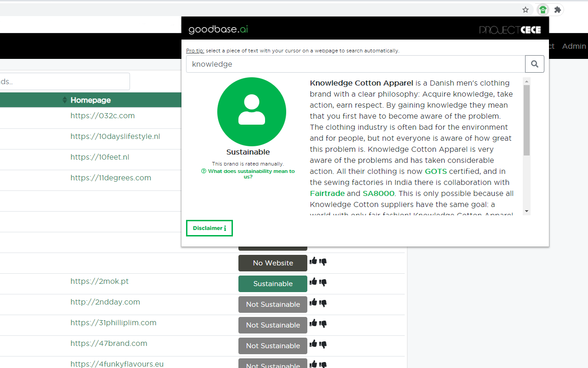The image size is (588, 368).
Task: Thumbs down the No Website row
Action: pos(323,262)
